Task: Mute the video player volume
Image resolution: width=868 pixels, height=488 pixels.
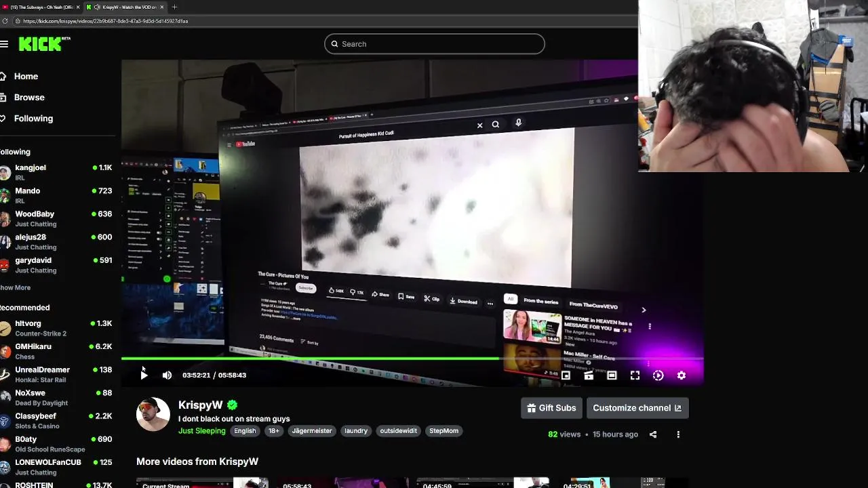Action: pyautogui.click(x=167, y=375)
